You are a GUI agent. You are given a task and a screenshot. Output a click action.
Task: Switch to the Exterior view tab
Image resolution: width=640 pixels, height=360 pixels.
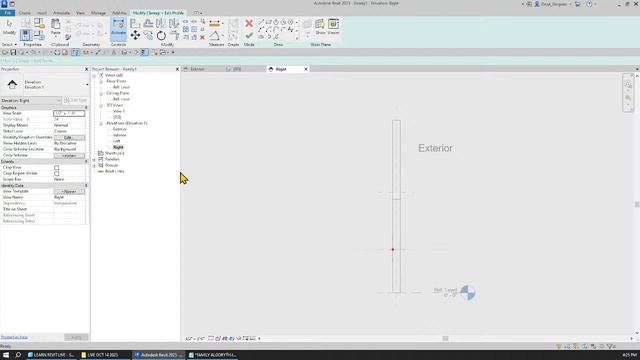tap(197, 69)
